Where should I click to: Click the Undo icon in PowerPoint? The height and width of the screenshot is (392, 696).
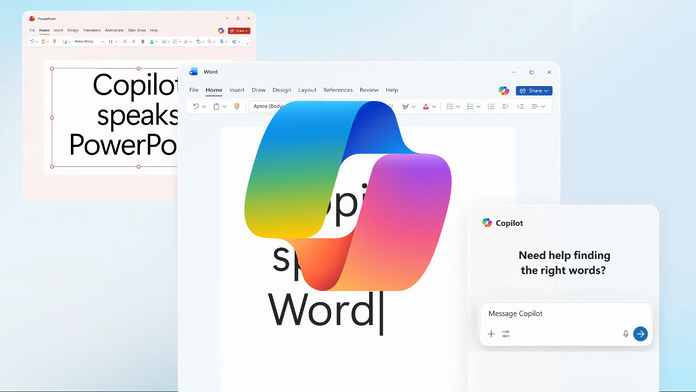coord(32,41)
